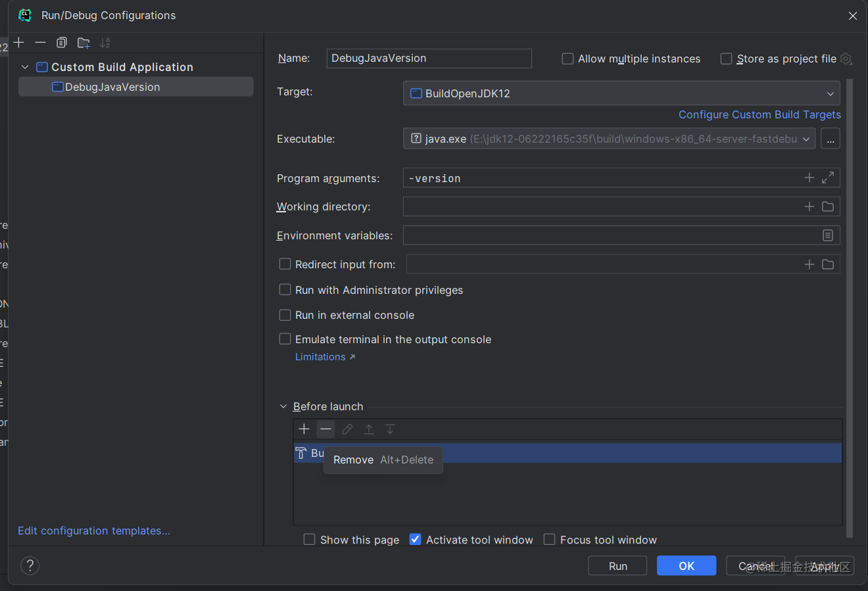The image size is (868, 591).
Task: Click the Cancel button
Action: pos(756,565)
